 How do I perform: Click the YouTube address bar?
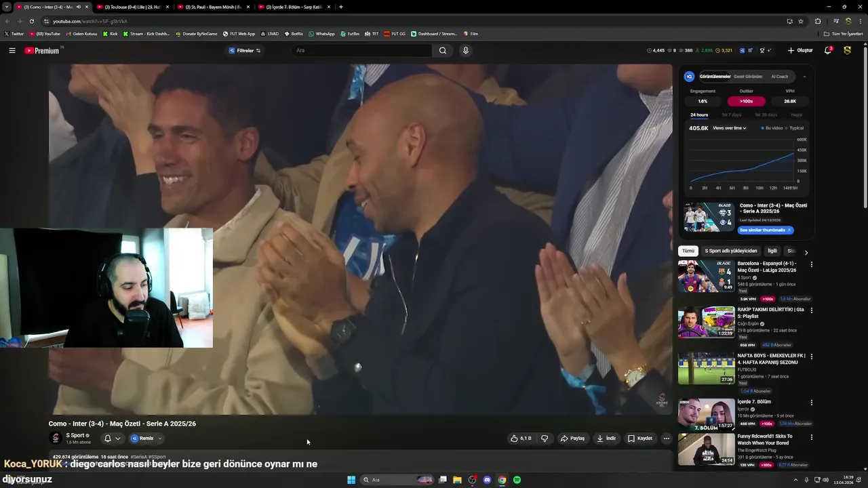point(407,21)
